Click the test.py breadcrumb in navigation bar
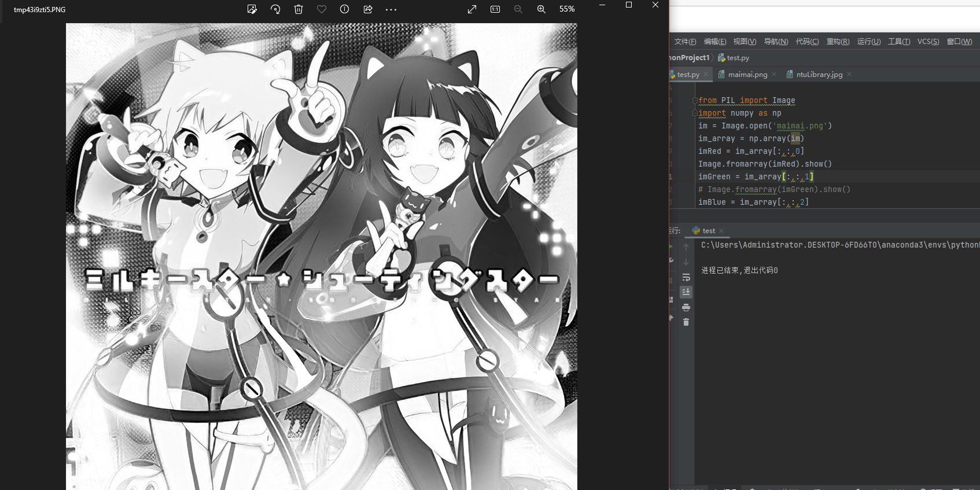The height and width of the screenshot is (490, 980). [x=734, y=58]
